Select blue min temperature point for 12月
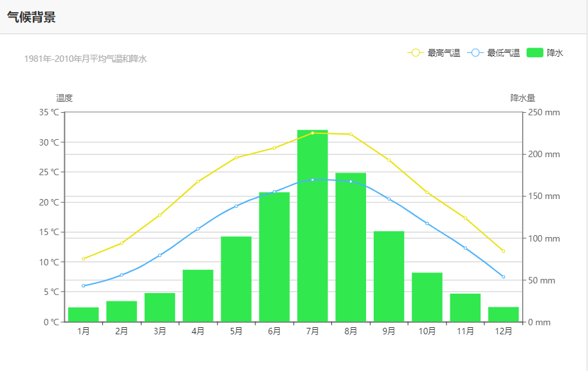Viewport: 588px width, 371px height. pyautogui.click(x=503, y=277)
